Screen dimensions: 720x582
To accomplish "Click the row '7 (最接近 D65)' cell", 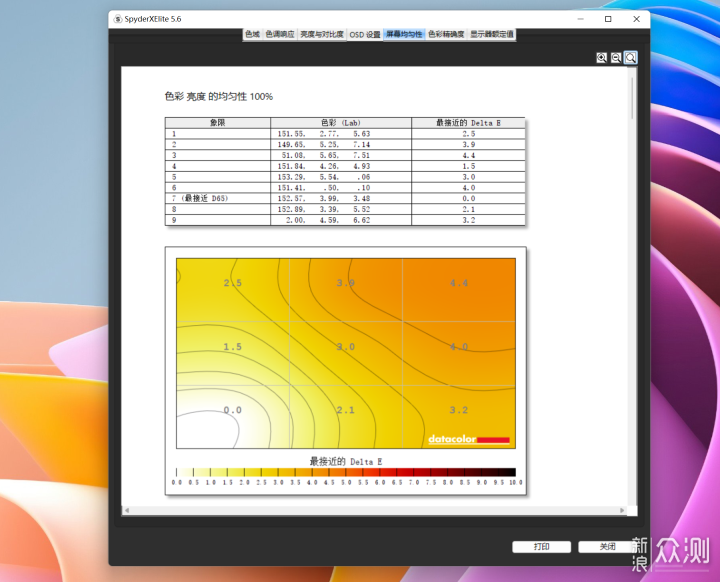I will (x=218, y=198).
